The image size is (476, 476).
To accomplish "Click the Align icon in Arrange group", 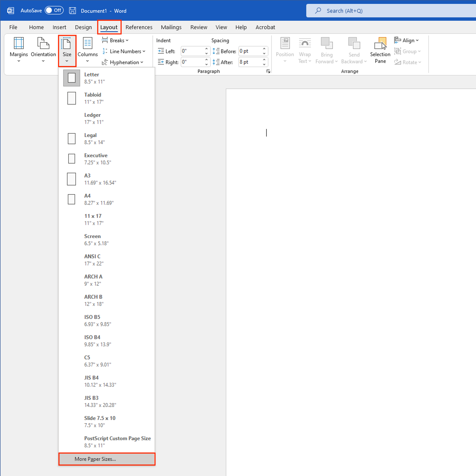I will 406,40.
